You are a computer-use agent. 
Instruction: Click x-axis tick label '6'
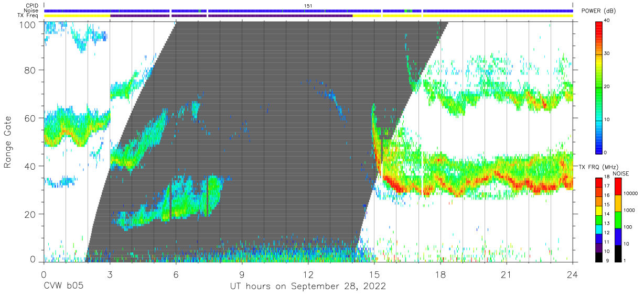pos(176,274)
